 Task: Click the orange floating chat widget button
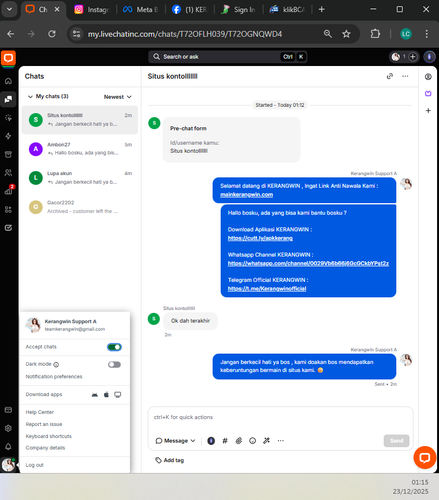[x=425, y=458]
